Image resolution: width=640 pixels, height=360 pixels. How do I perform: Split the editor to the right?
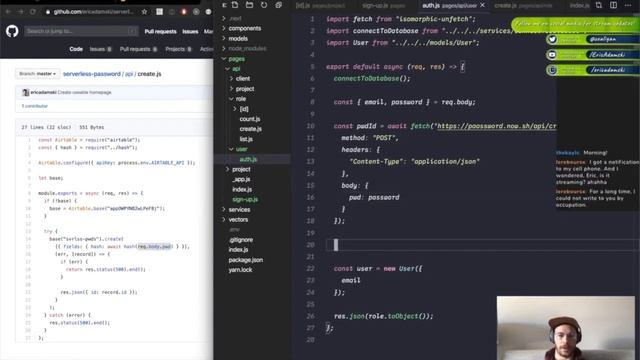[x=613, y=5]
